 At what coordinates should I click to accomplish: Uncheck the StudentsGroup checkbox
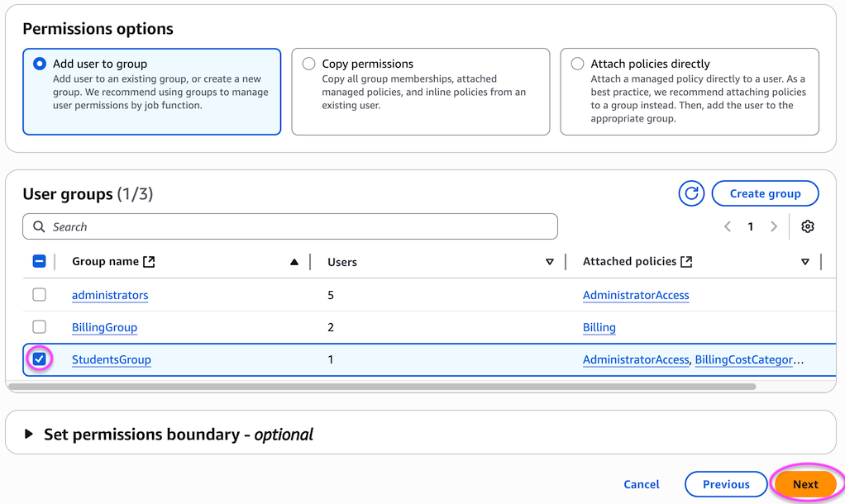click(x=39, y=359)
